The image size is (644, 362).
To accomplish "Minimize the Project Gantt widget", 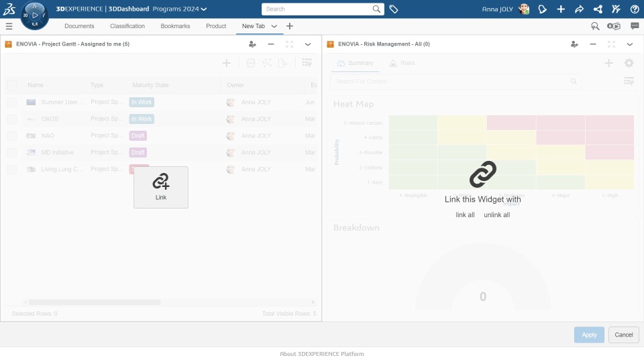I will tap(270, 44).
